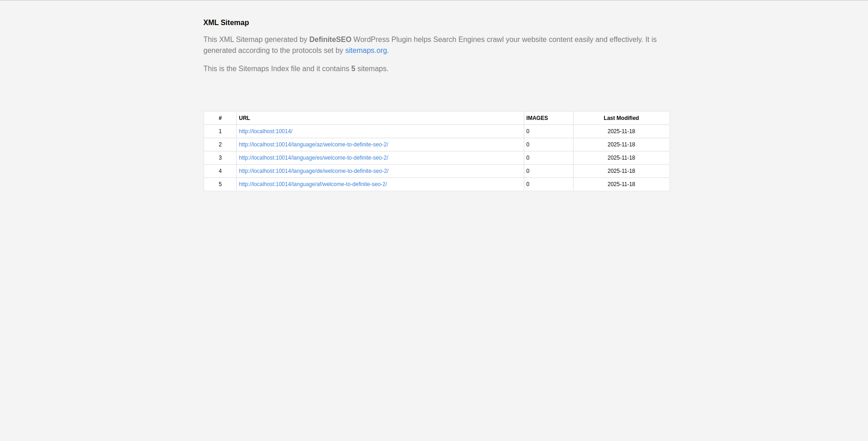Click the Sitemaps Index description sentence
The image size is (868, 441).
pyautogui.click(x=295, y=68)
